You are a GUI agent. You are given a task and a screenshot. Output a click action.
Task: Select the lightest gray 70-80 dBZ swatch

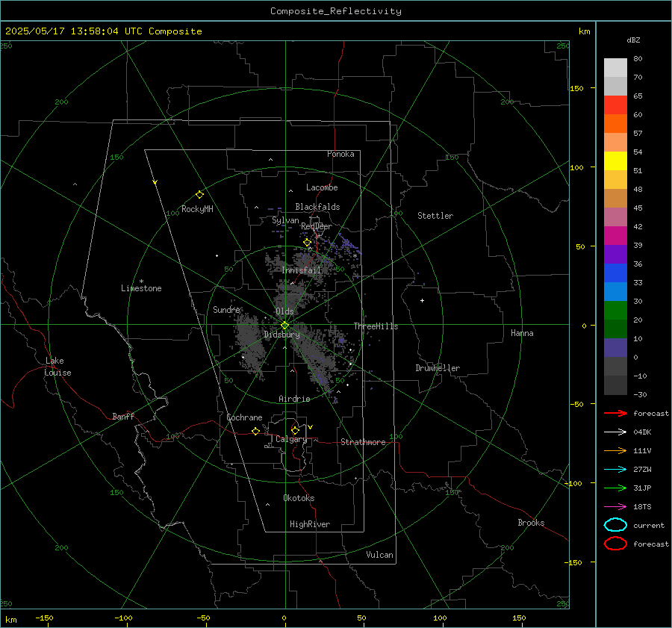[x=615, y=67]
